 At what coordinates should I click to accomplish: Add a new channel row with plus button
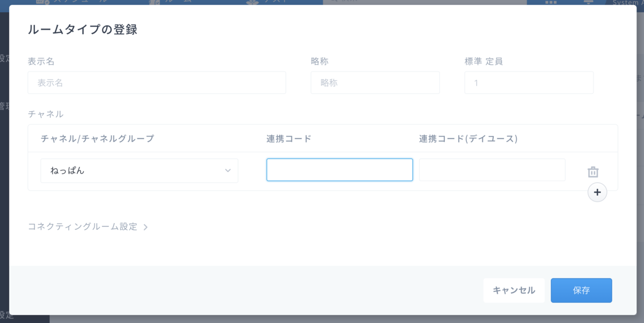[597, 192]
